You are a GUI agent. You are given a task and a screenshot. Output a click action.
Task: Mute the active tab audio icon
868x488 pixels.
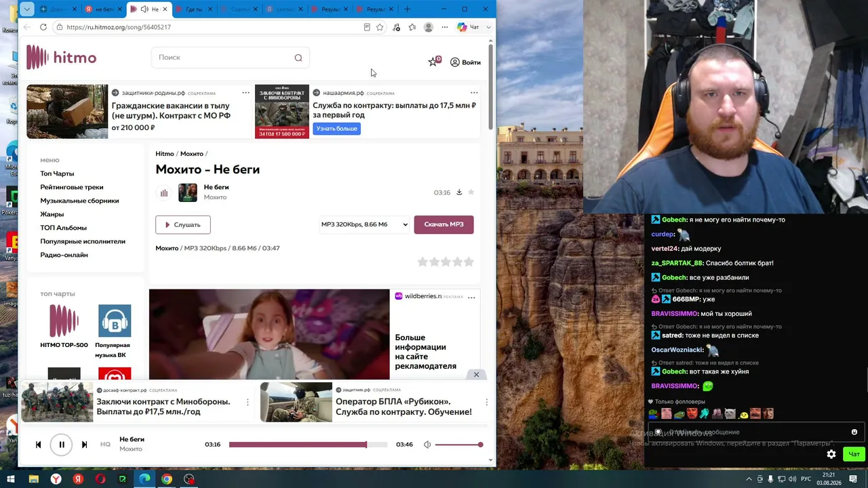(144, 9)
